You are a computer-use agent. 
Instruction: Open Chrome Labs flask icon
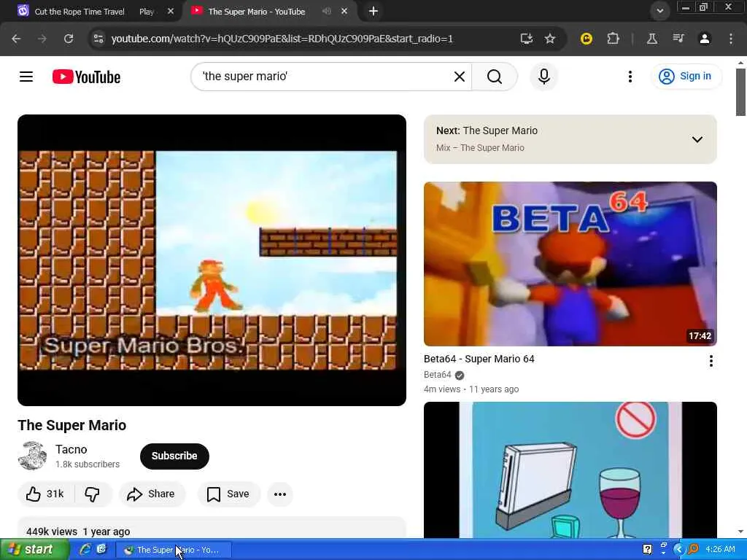(652, 39)
